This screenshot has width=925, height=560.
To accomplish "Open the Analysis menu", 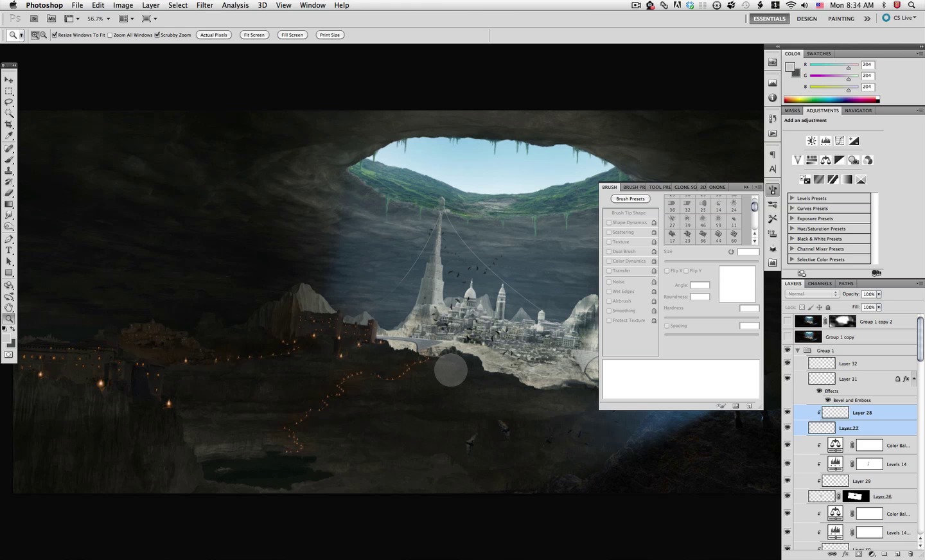I will (x=235, y=5).
